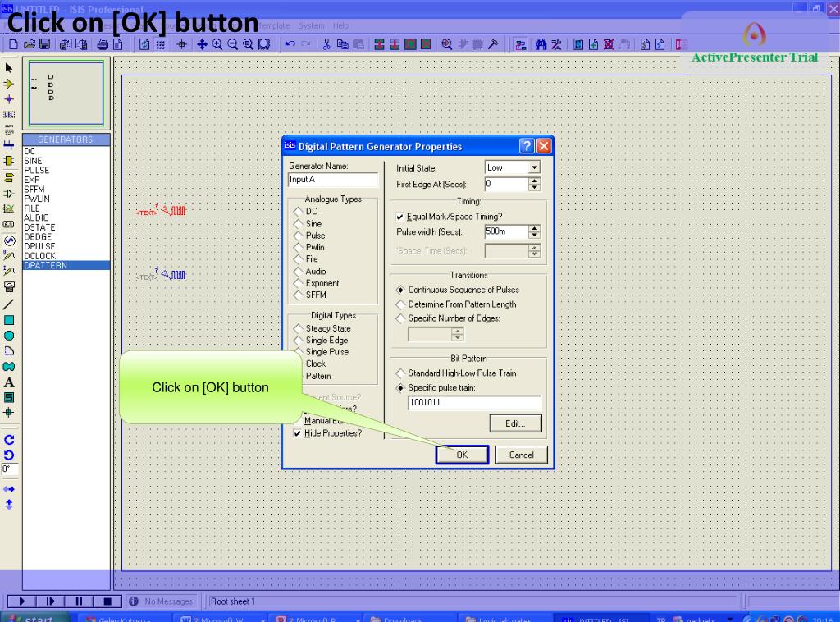Click the simulation Play button

tap(22, 601)
